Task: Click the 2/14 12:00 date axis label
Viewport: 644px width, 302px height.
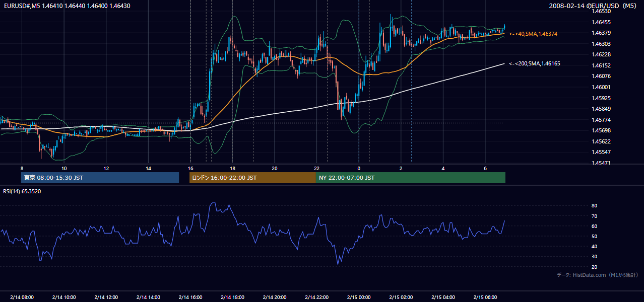Action: pos(106,297)
